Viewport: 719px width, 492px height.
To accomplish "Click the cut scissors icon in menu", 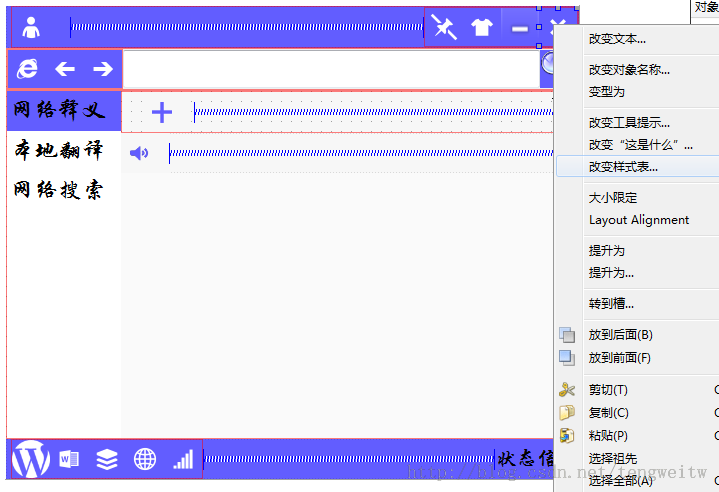I will (567, 390).
